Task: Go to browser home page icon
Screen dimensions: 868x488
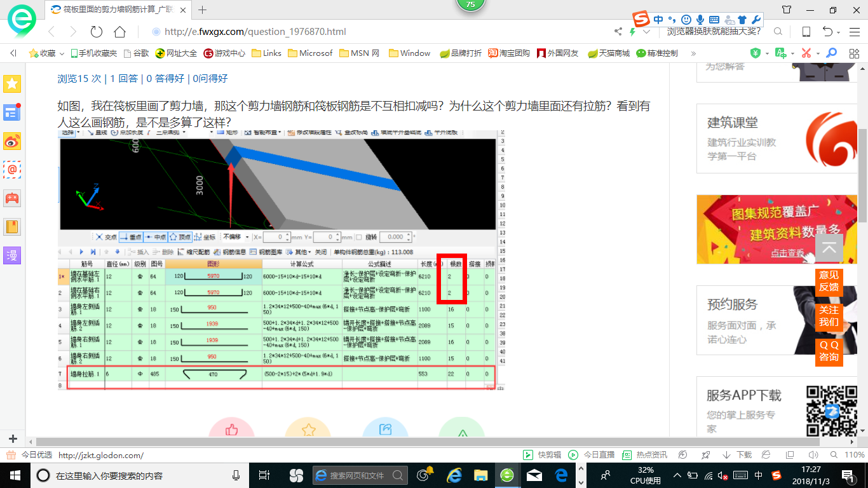Action: click(119, 32)
